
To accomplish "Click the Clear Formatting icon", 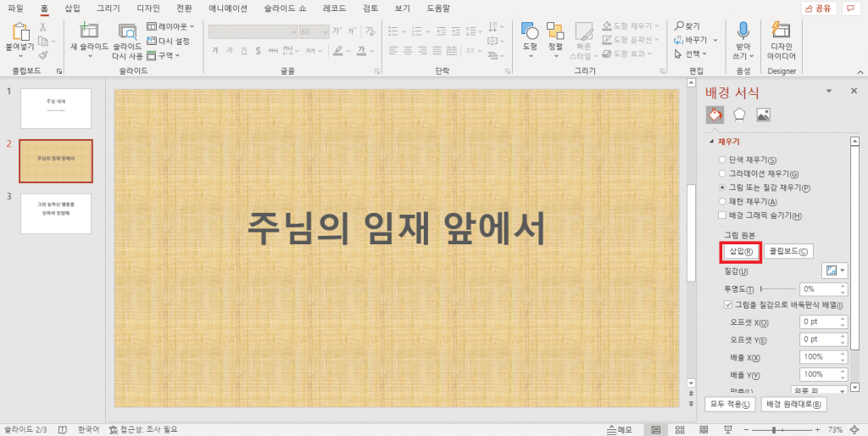I will point(370,31).
